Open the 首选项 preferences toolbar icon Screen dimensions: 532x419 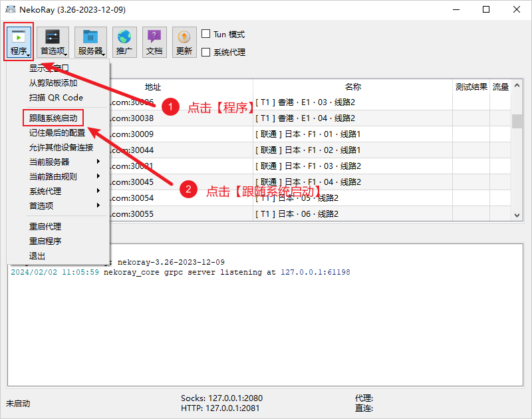click(x=53, y=41)
